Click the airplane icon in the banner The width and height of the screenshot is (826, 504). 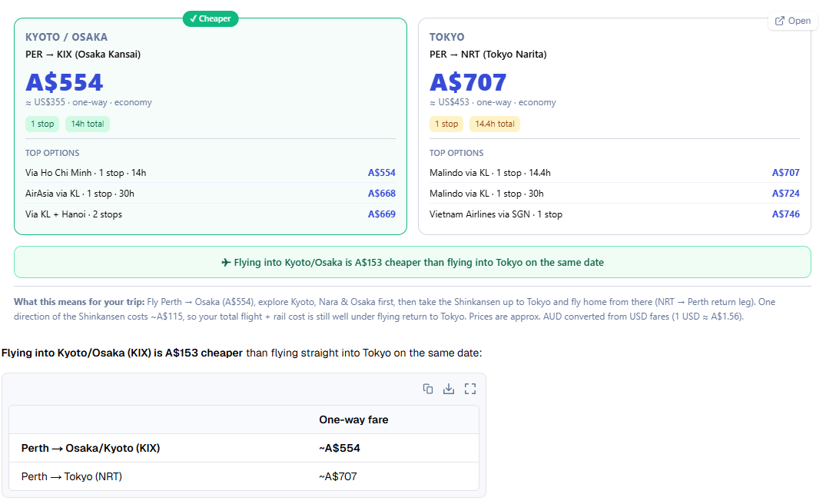(226, 262)
